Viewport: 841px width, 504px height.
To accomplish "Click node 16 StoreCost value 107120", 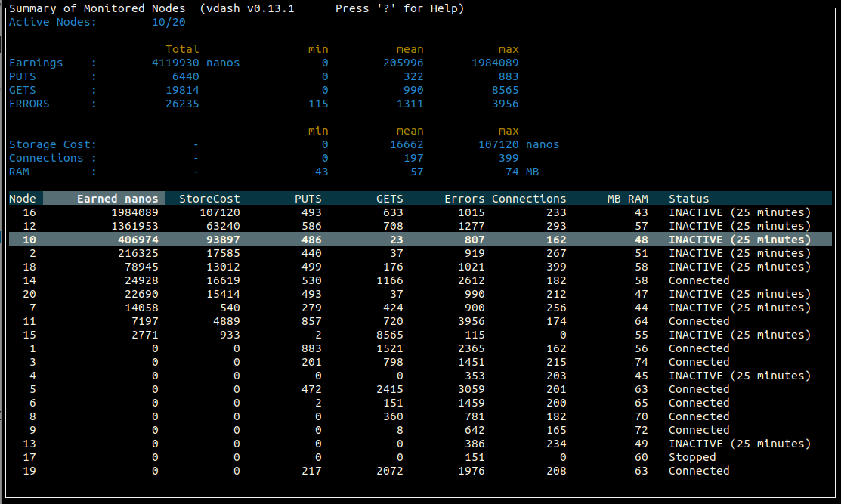I will [x=220, y=212].
